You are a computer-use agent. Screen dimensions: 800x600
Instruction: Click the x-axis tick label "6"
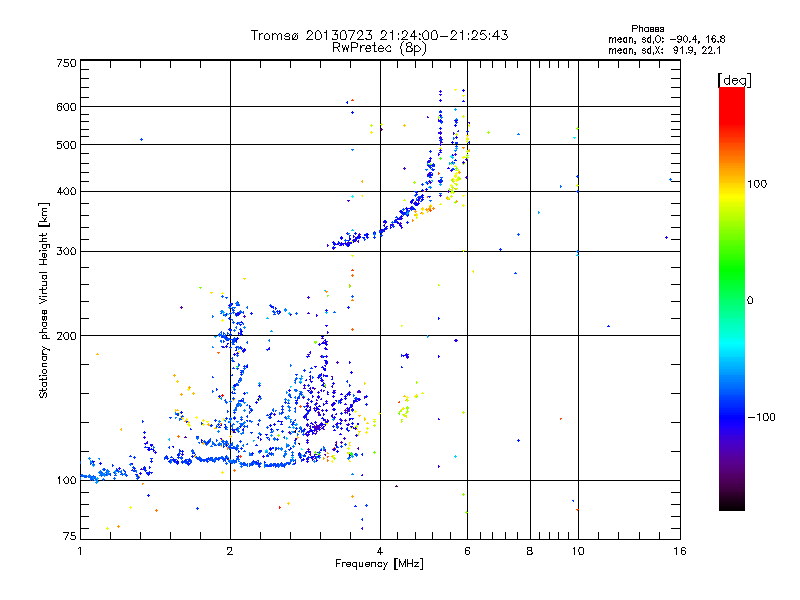pyautogui.click(x=467, y=551)
